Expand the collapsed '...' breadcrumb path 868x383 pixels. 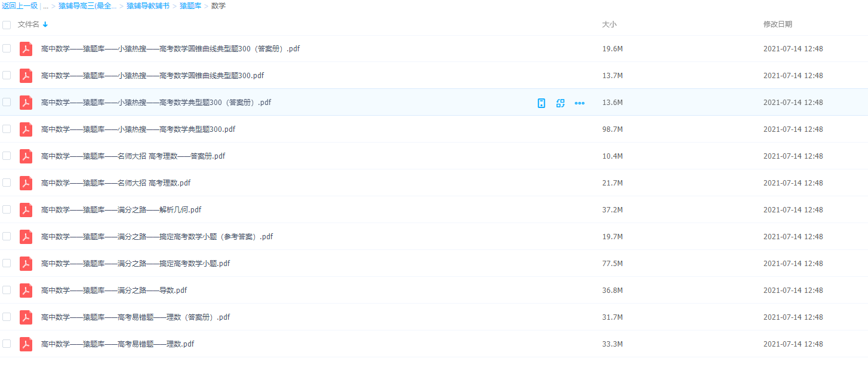pos(45,6)
